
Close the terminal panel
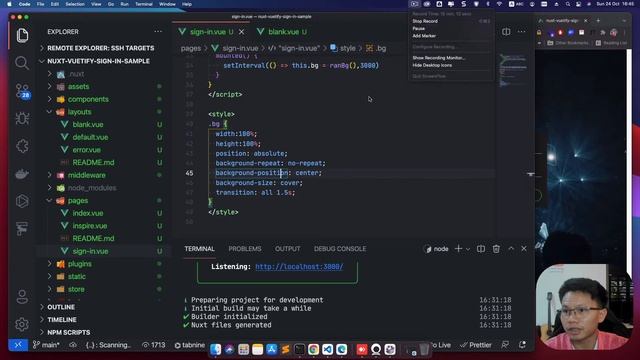[x=524, y=249]
